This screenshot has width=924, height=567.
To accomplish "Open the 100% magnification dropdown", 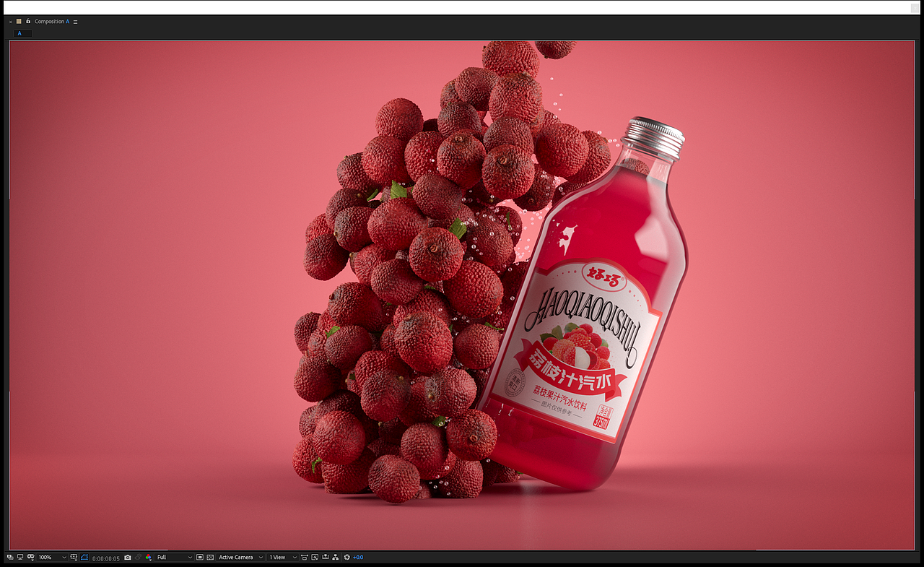I will (52, 558).
